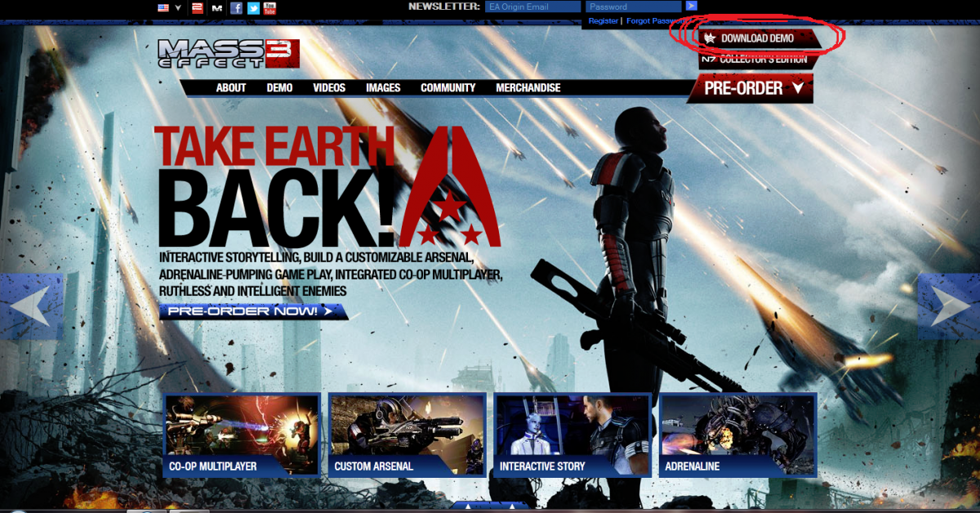Open the YouTube icon link
The height and width of the screenshot is (513, 980).
coord(269,7)
